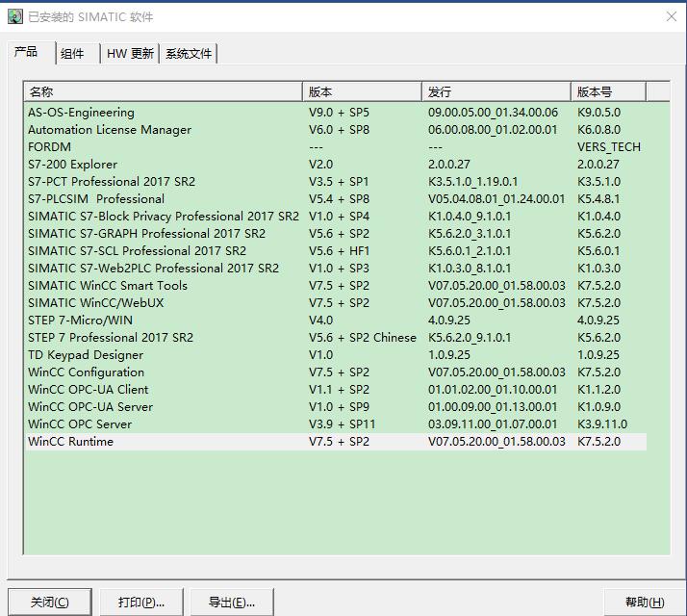Select the 系统文件 tab
The width and height of the screenshot is (687, 616).
pos(189,54)
